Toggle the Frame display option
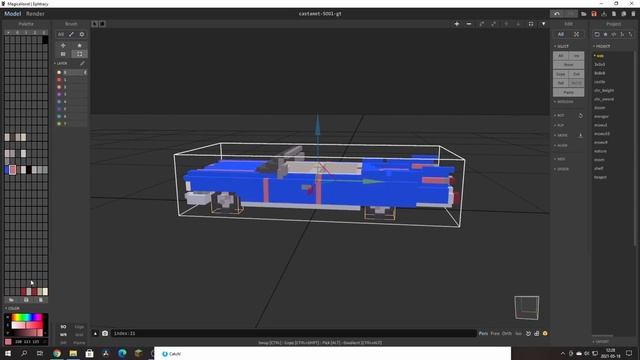The image size is (640, 360). pyautogui.click(x=79, y=343)
